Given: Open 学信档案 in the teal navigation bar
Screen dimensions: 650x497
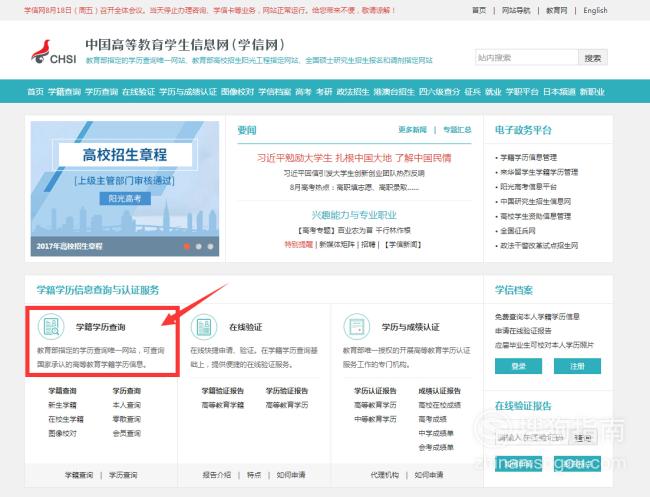Looking at the screenshot, I should [275, 92].
